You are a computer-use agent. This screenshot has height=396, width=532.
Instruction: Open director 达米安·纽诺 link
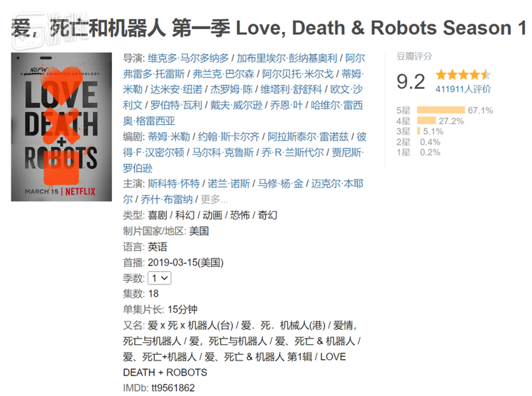pyautogui.click(x=176, y=89)
